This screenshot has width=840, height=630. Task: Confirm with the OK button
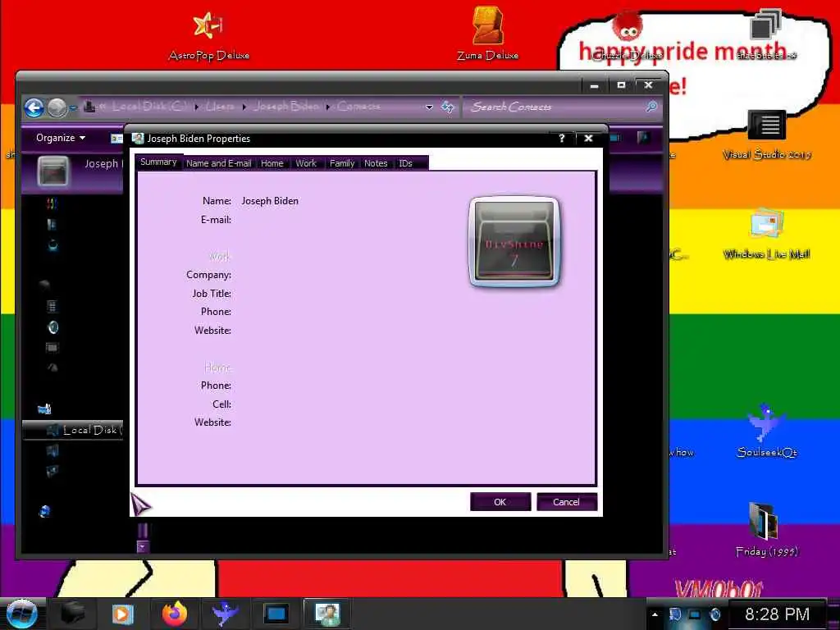click(500, 502)
